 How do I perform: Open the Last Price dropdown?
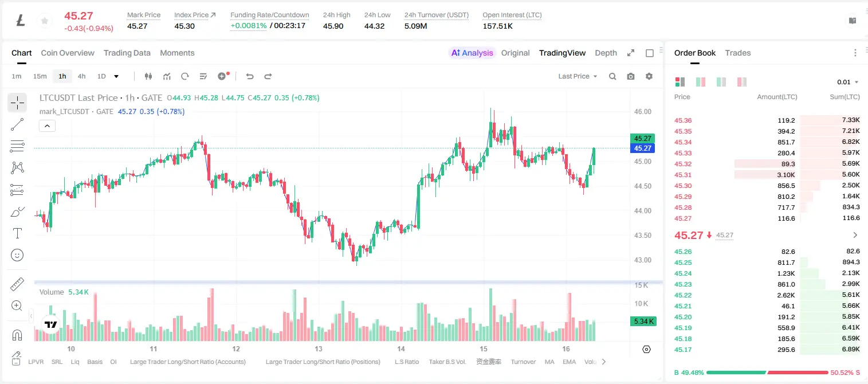pos(578,76)
